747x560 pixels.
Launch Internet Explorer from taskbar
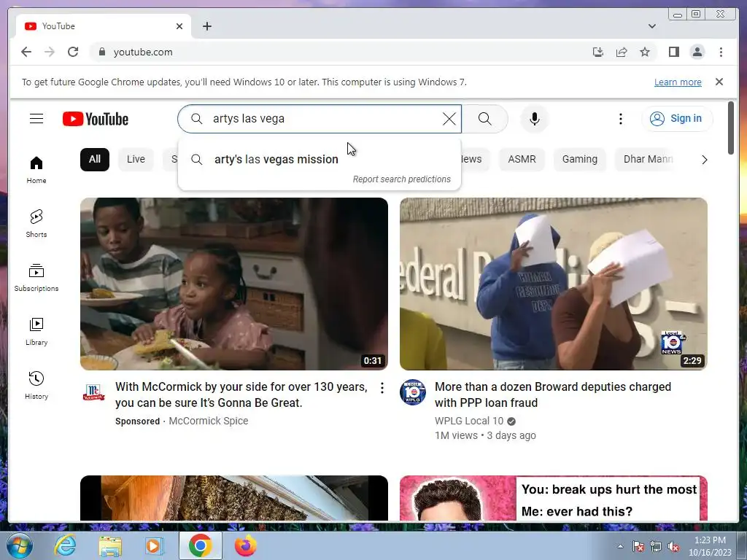click(x=65, y=545)
